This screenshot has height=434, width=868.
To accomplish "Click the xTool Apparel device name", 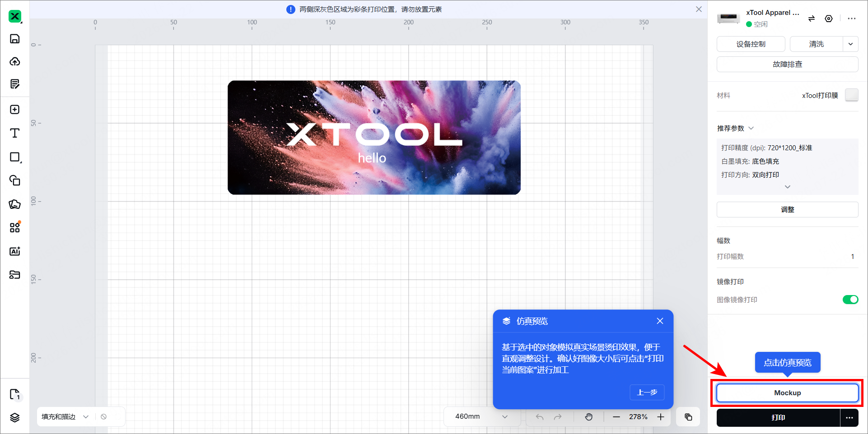I will 773,13.
